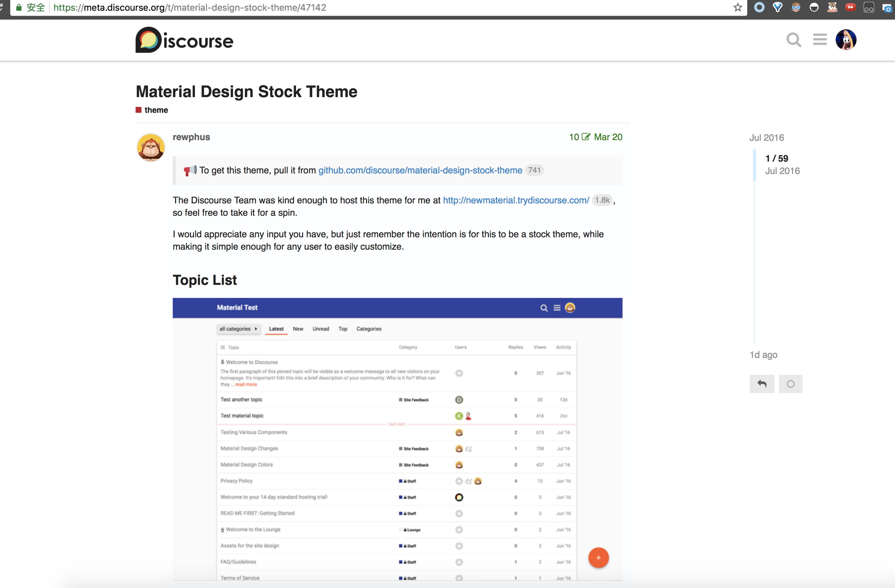Click the rewphus username

191,137
